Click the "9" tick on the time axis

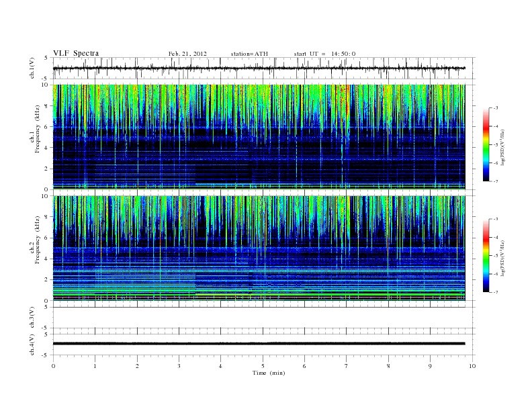(430, 366)
